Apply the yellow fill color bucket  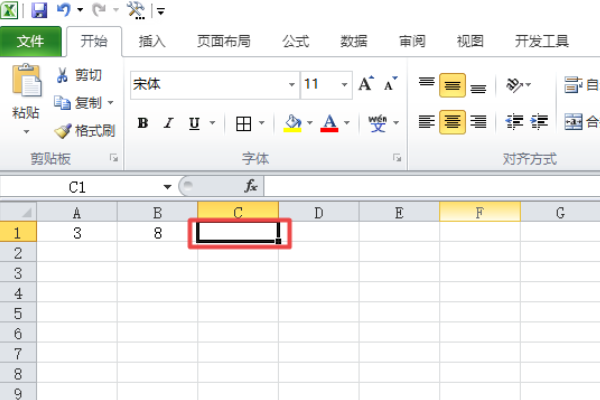[293, 123]
